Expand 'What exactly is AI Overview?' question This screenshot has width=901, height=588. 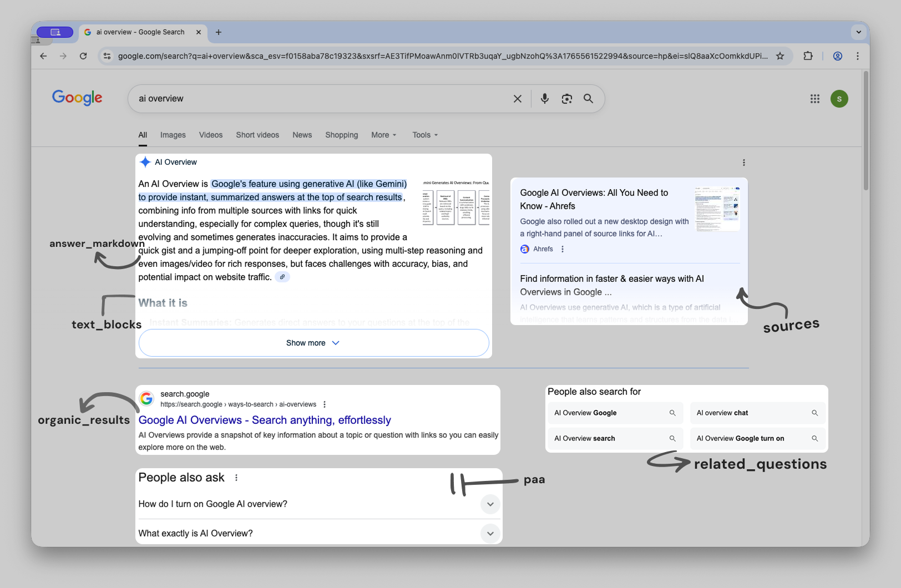click(x=319, y=533)
